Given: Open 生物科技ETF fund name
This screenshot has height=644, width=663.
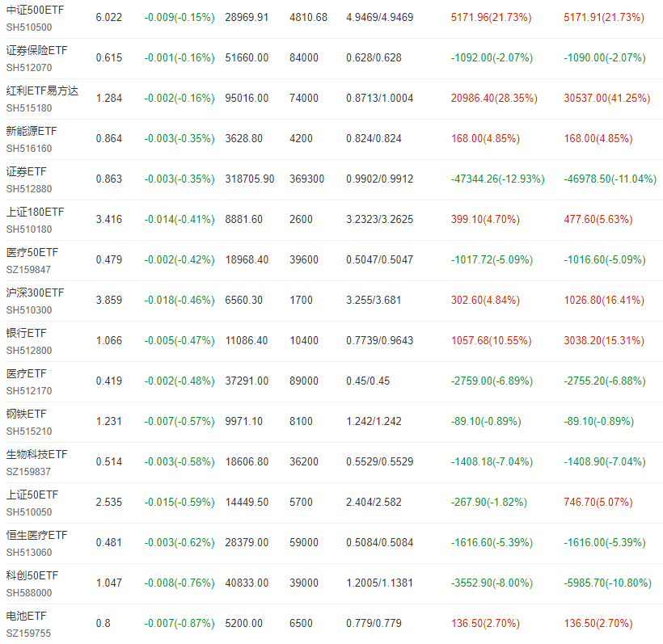Looking at the screenshot, I should [x=36, y=455].
